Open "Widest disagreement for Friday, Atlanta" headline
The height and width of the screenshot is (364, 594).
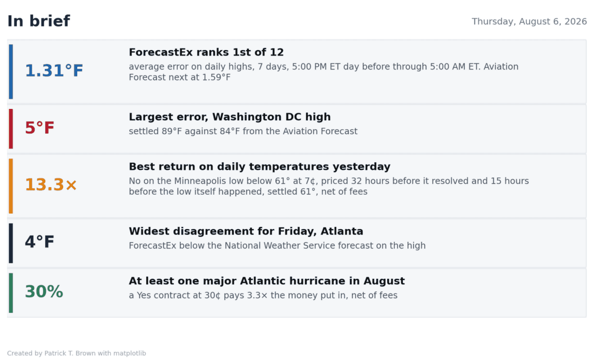(246, 231)
